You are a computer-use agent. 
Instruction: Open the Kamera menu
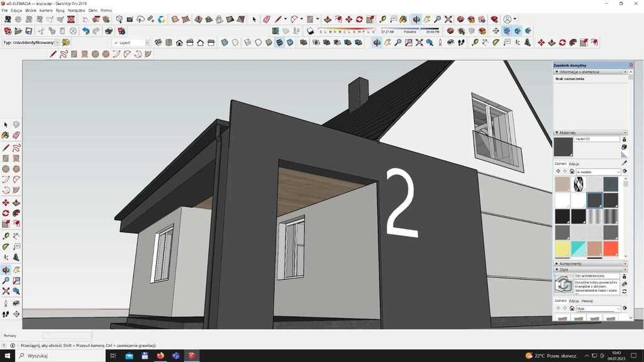click(46, 11)
